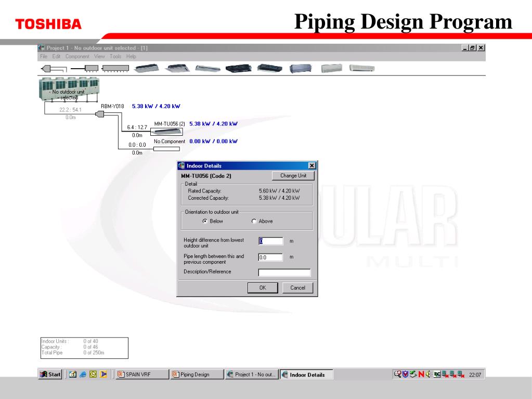The height and width of the screenshot is (399, 532).
Task: Select the short branch header component icon
Action: click(x=84, y=69)
